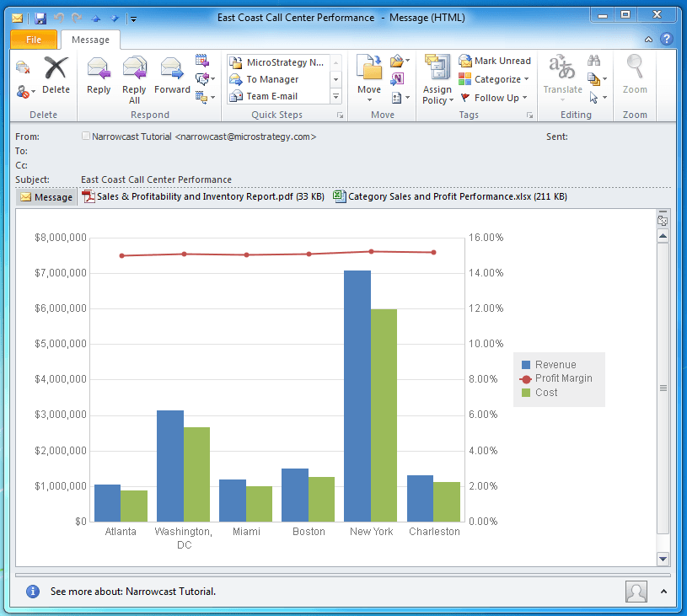Click the message body scroll down arrow
Image resolution: width=687 pixels, height=616 pixels.
click(x=663, y=559)
